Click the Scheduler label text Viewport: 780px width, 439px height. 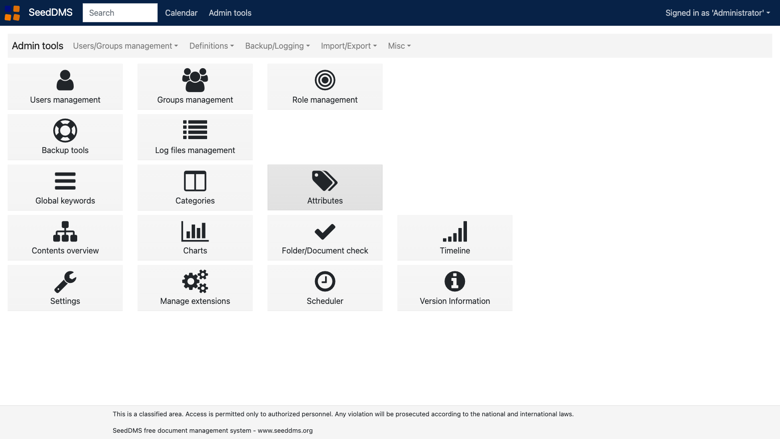coord(325,301)
